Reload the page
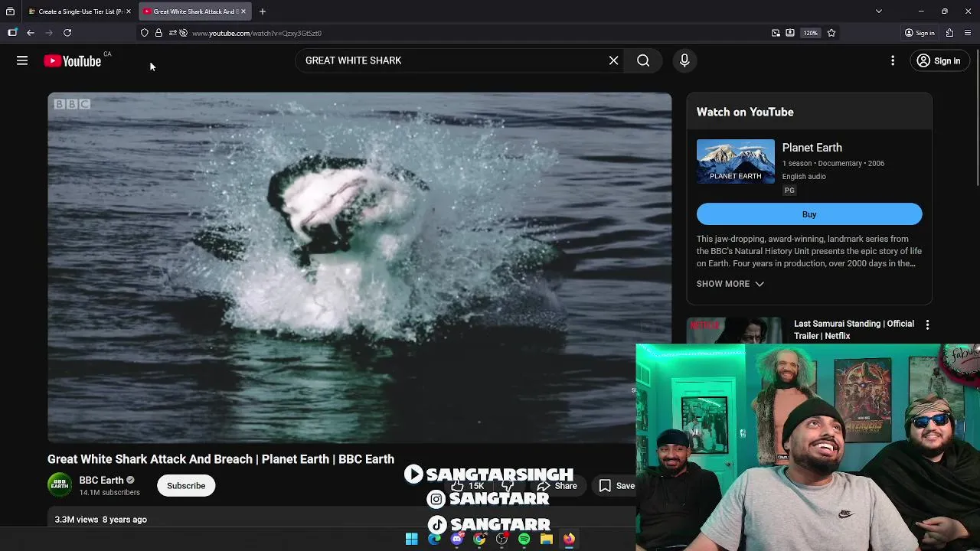The width and height of the screenshot is (980, 551). [x=67, y=33]
